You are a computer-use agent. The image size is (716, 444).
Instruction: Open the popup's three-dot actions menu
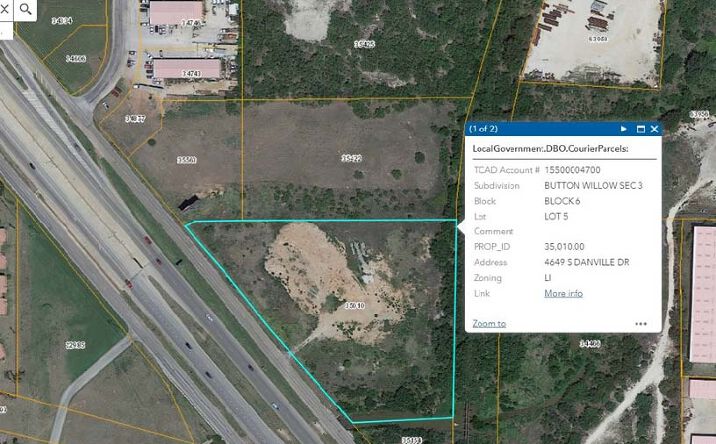(640, 324)
